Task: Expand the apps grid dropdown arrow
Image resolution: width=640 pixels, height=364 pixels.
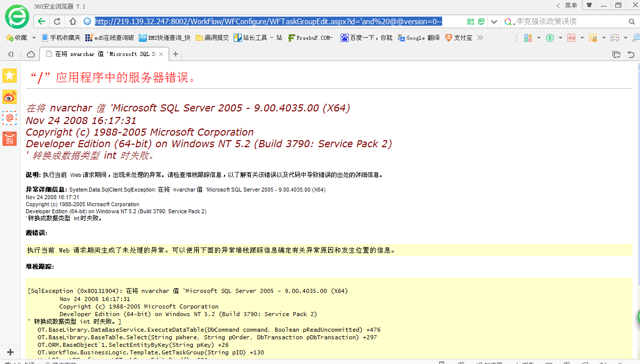Action: coord(539,38)
